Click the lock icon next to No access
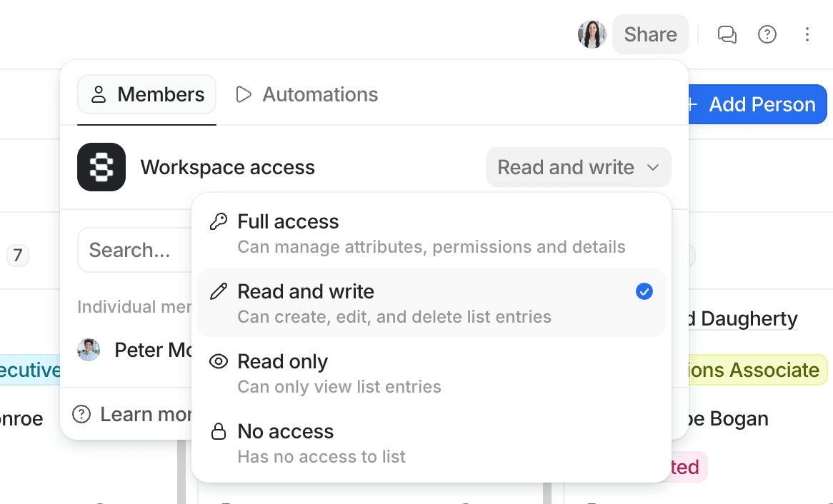Screen dimensions: 833x504 click(x=217, y=431)
